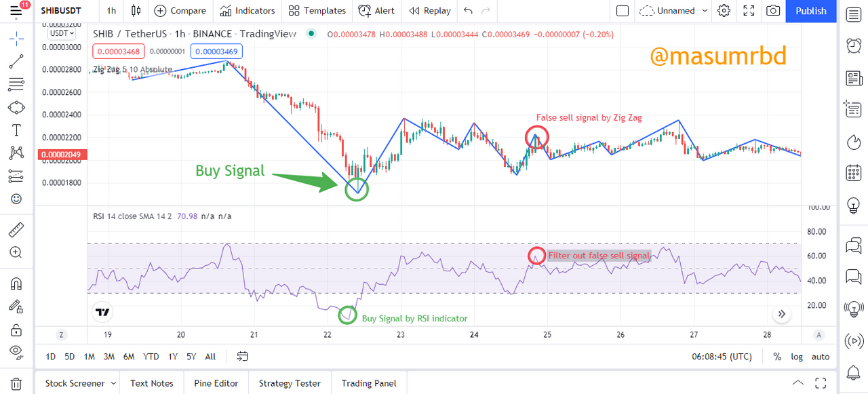Enter fullscreen mode

click(x=749, y=11)
